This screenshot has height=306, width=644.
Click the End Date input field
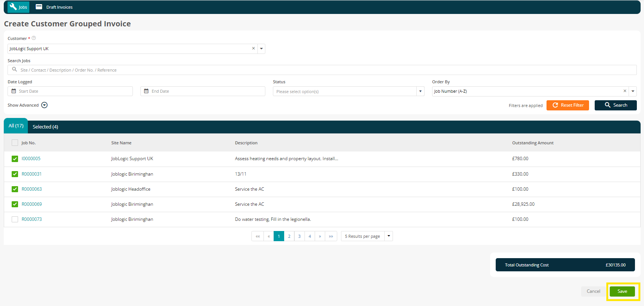(x=203, y=91)
